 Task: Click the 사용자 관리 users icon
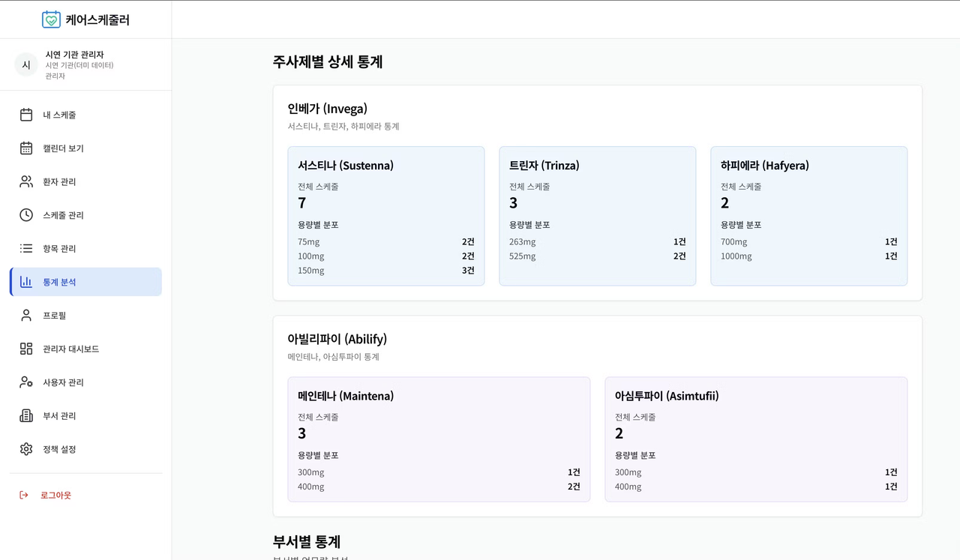(25, 382)
